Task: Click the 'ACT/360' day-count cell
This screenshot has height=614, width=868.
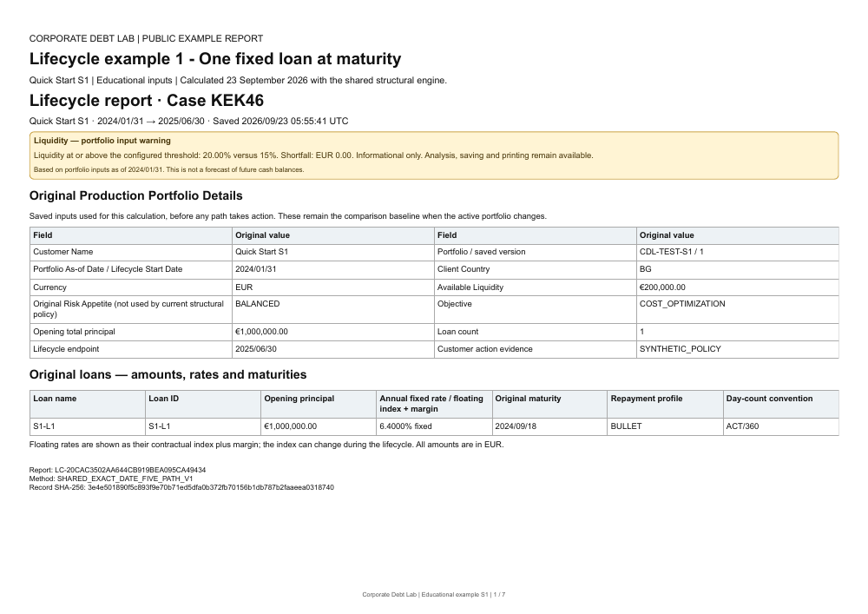Action: [x=781, y=427]
